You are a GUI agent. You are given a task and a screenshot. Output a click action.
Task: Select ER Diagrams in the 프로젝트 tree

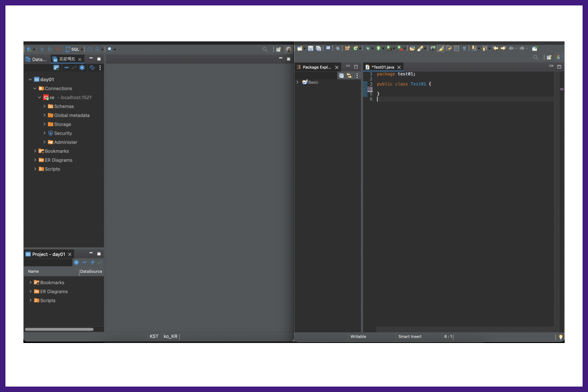(x=58, y=160)
